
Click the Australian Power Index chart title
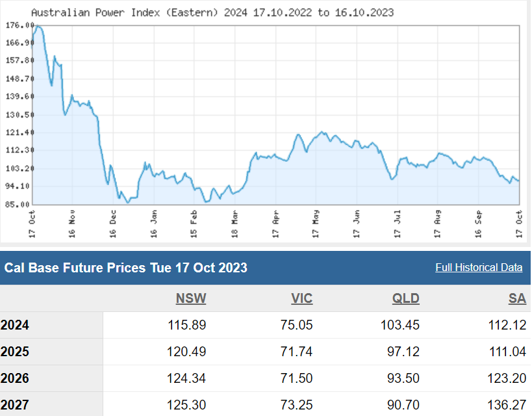[212, 12]
